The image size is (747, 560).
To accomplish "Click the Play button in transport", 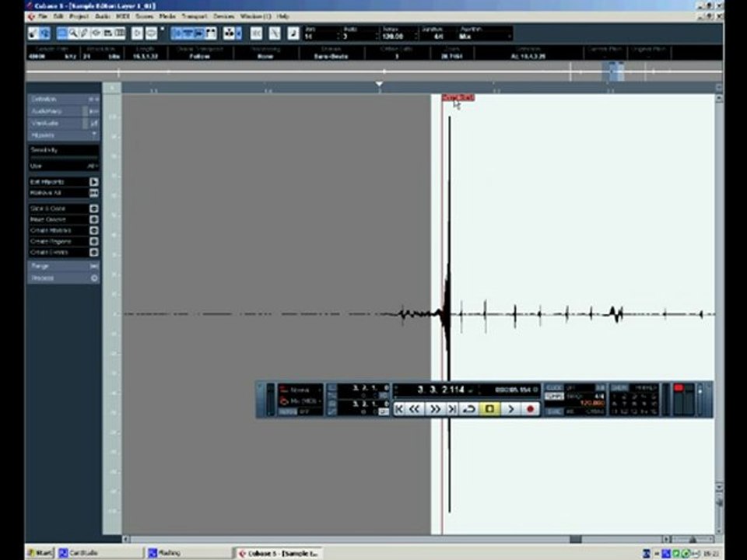I will coord(510,409).
